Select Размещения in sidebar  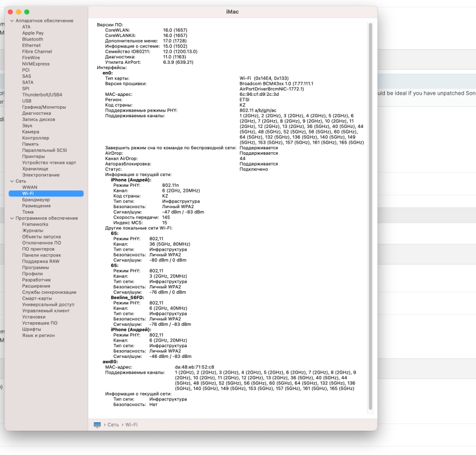click(36, 206)
